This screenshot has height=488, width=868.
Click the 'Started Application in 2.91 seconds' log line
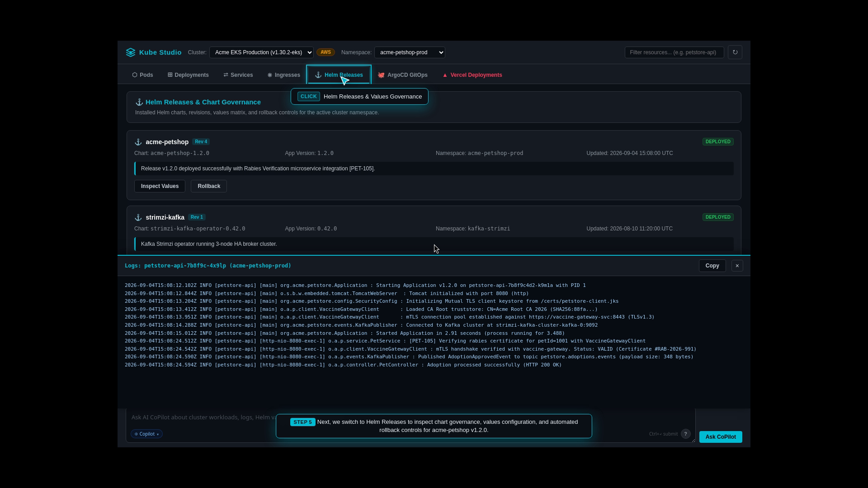[x=345, y=333]
